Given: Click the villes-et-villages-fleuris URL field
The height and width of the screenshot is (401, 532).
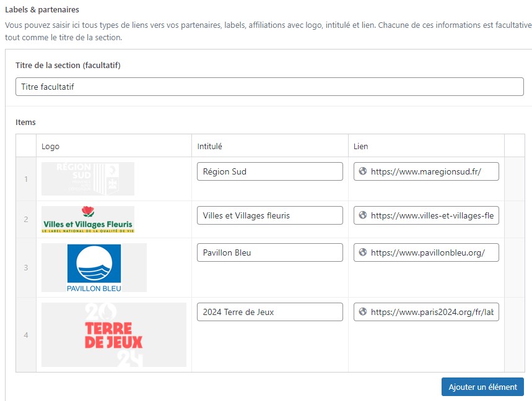Looking at the screenshot, I should tap(432, 216).
